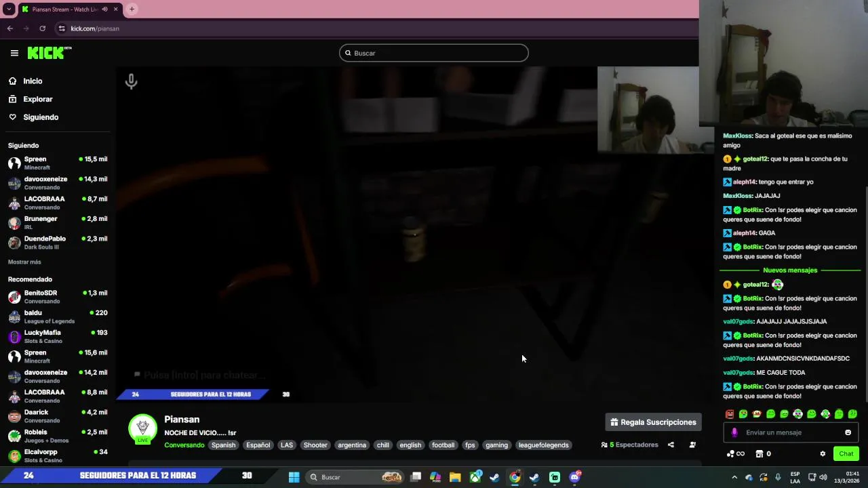
Task: Click the taskbar Buscar search box
Action: click(x=356, y=477)
